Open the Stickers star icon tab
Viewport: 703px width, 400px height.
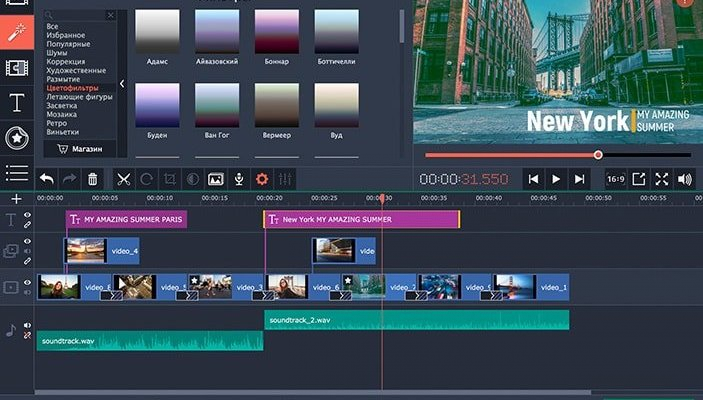point(16,137)
